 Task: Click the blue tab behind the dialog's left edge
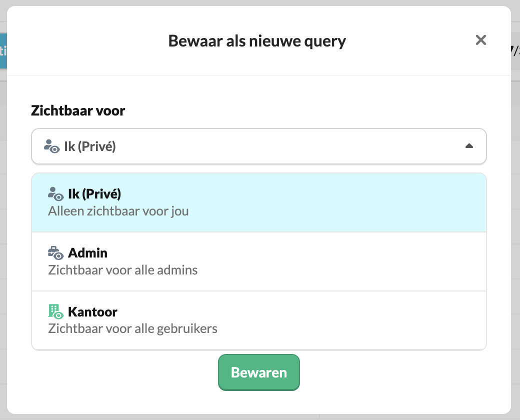[3, 50]
